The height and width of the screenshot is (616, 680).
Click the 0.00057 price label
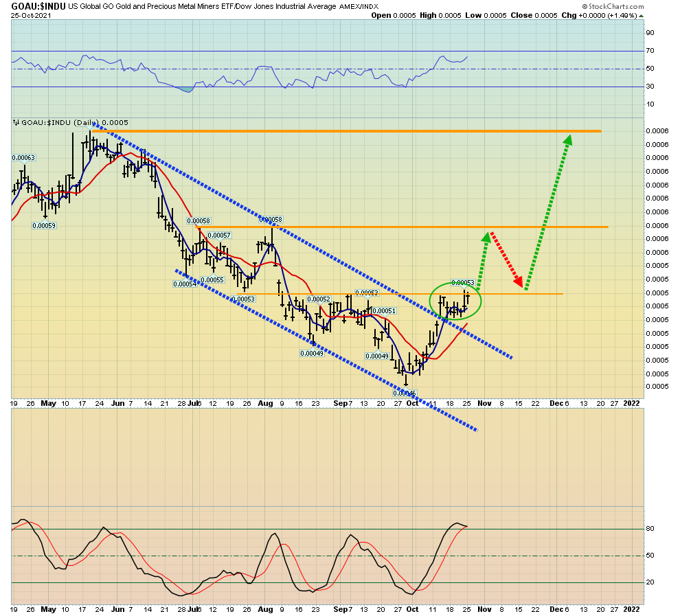(218, 236)
